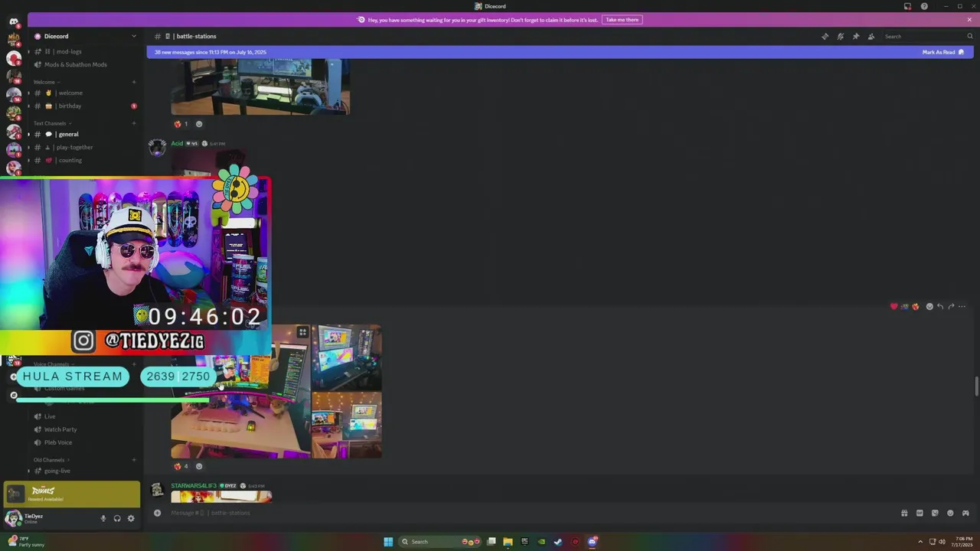Show hidden tray icons chevron
The width and height of the screenshot is (980, 551).
(921, 542)
